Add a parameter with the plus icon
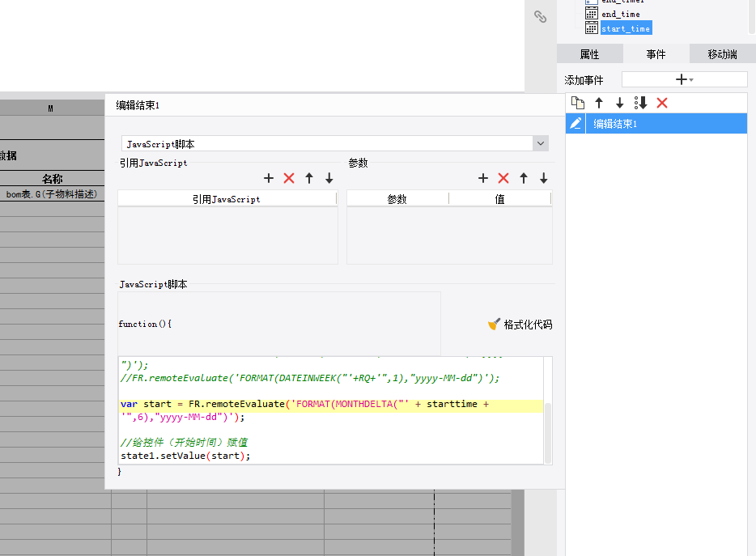Screen dimensions: 756x556 483,178
